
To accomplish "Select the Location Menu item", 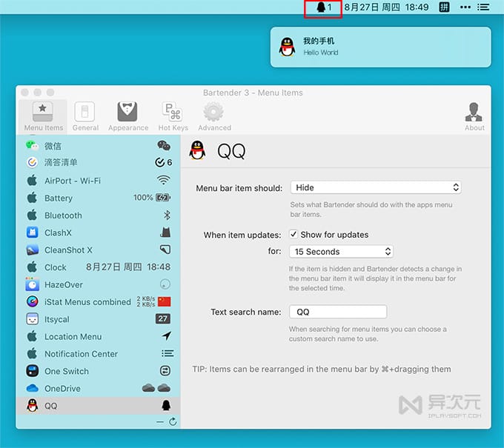I will pyautogui.click(x=98, y=337).
